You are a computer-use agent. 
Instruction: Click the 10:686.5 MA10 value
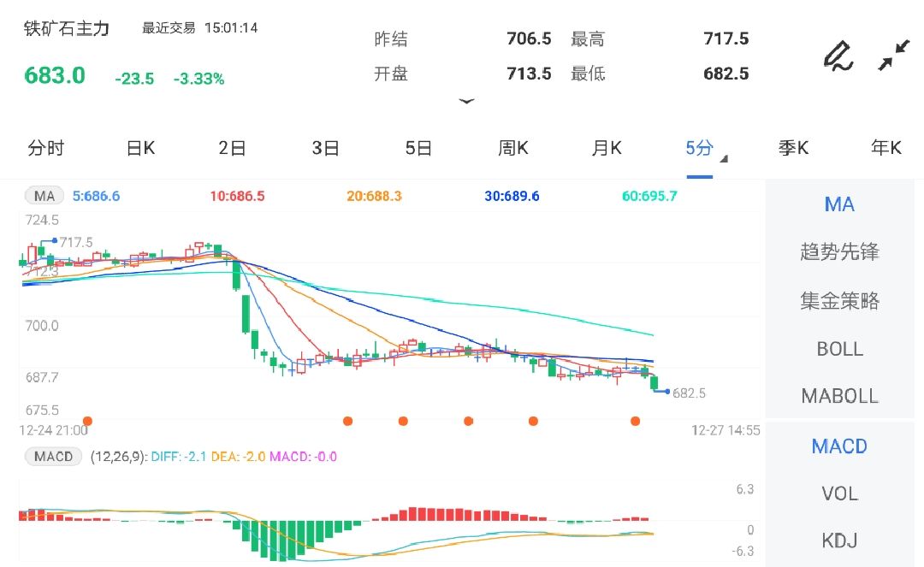[x=238, y=196]
